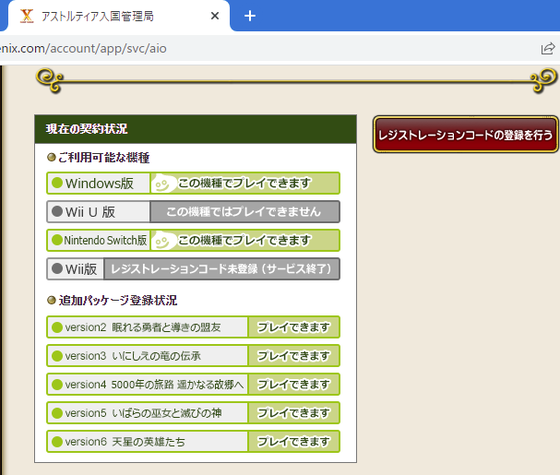The width and height of the screenshot is (560, 475).
Task: Click the share icon in address bar
Action: pyautogui.click(x=548, y=48)
